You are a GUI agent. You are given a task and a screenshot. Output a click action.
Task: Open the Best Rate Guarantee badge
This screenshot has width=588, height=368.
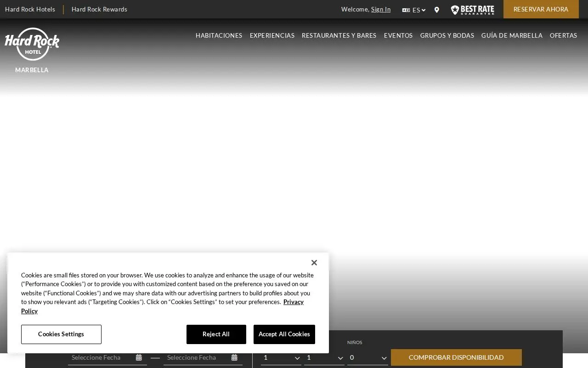[x=472, y=10]
